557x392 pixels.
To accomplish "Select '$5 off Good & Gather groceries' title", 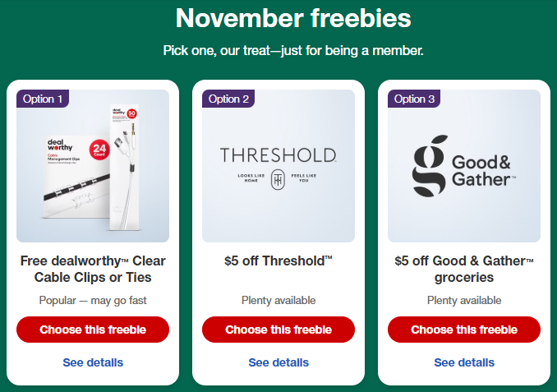I will pyautogui.click(x=464, y=269).
